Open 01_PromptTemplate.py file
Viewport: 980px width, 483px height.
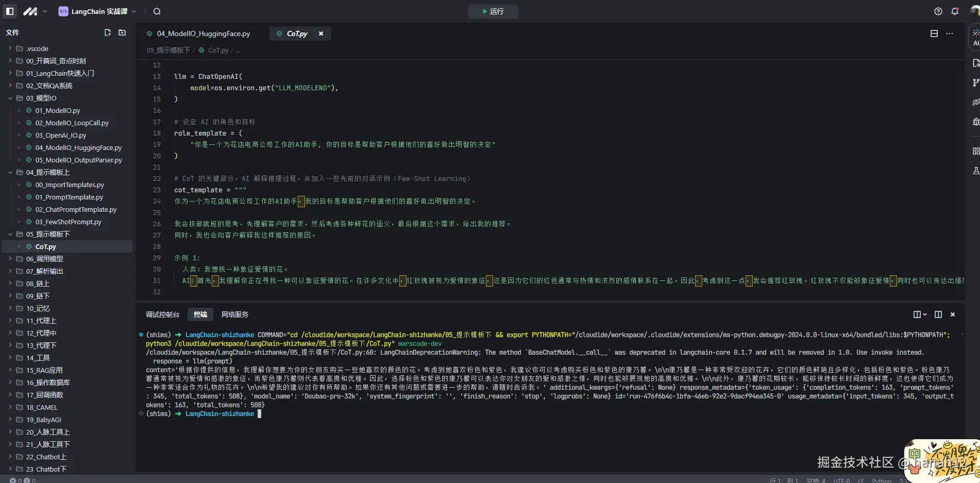67,197
